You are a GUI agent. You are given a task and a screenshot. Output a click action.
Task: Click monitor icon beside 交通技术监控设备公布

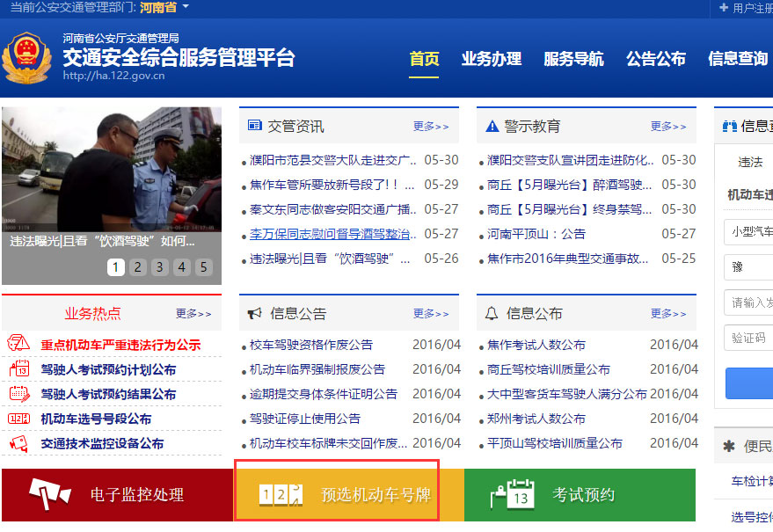pyautogui.click(x=18, y=444)
